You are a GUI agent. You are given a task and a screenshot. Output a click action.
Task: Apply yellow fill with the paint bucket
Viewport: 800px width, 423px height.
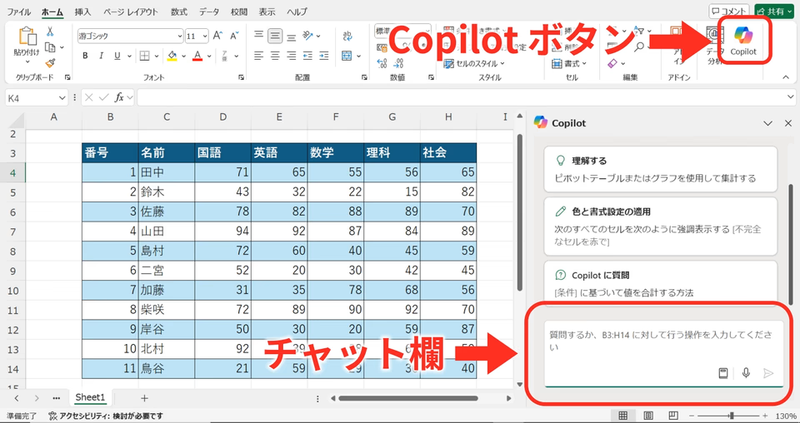click(x=172, y=56)
